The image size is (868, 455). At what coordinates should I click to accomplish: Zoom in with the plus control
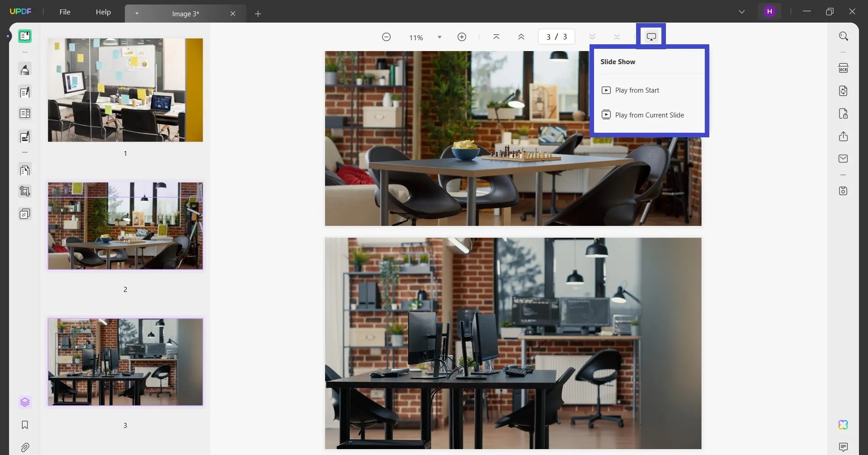click(462, 37)
